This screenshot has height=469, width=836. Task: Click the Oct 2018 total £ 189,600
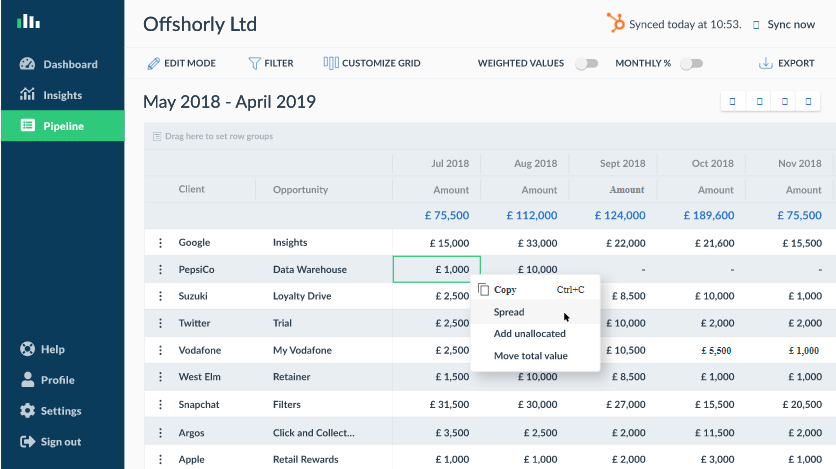pyautogui.click(x=709, y=215)
